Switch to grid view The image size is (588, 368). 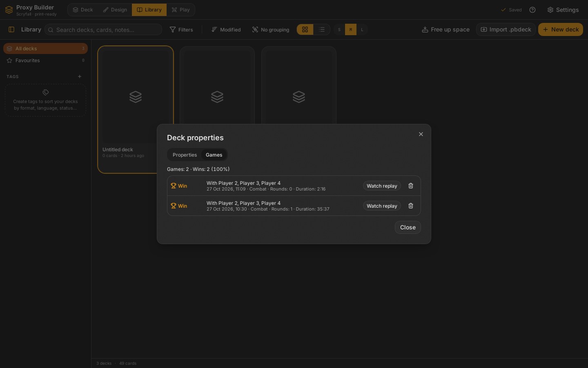[305, 29]
